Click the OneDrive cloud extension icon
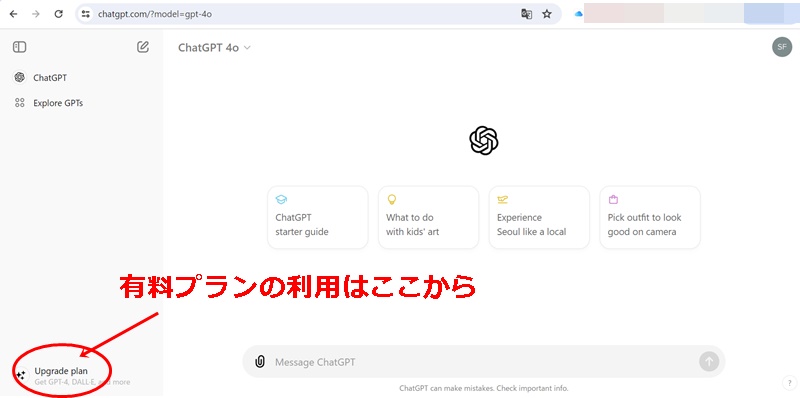This screenshot has height=398, width=800. point(579,14)
